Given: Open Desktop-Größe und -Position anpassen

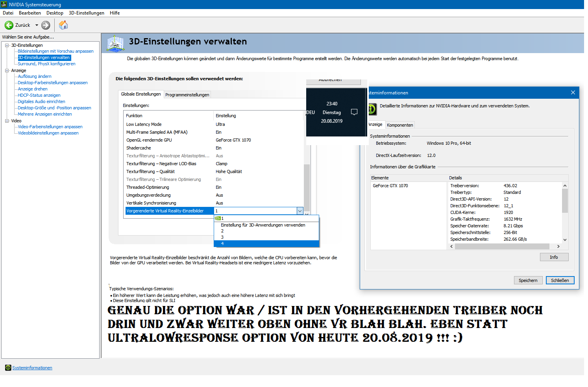Looking at the screenshot, I should pos(54,108).
